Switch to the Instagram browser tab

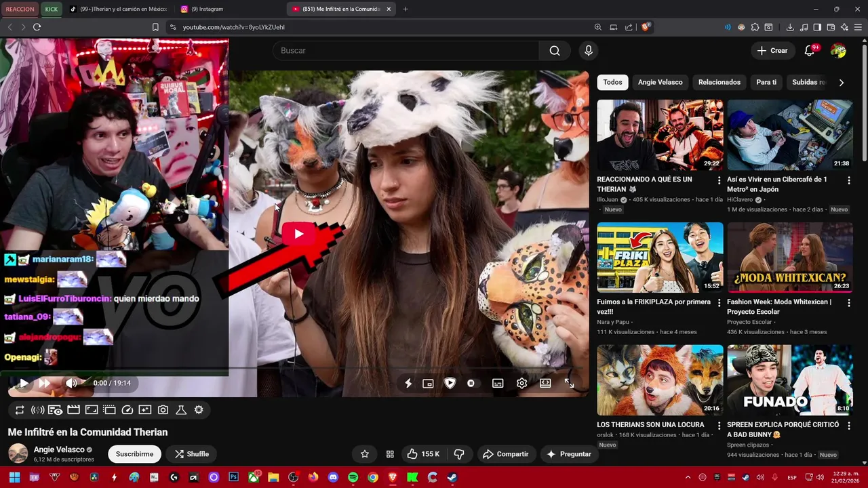(x=228, y=9)
